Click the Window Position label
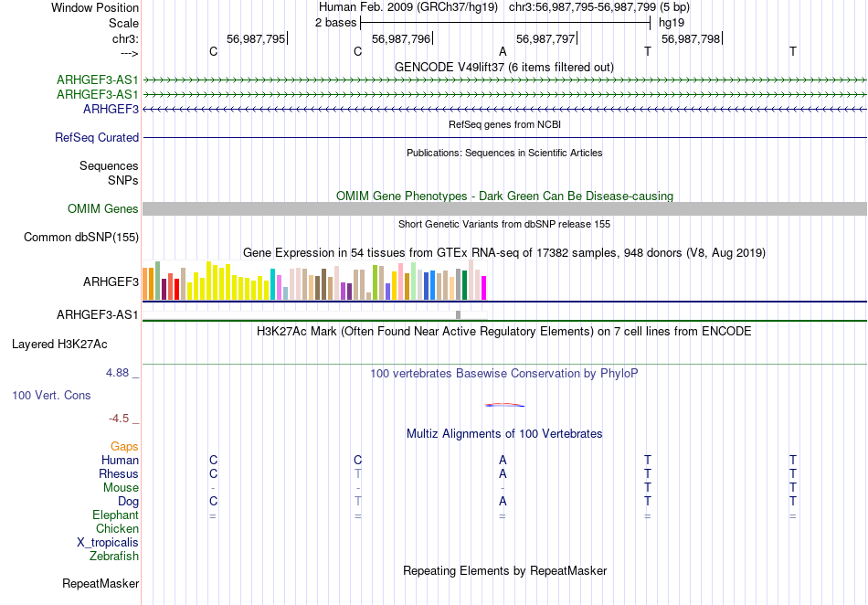The image size is (868, 605). click(95, 7)
